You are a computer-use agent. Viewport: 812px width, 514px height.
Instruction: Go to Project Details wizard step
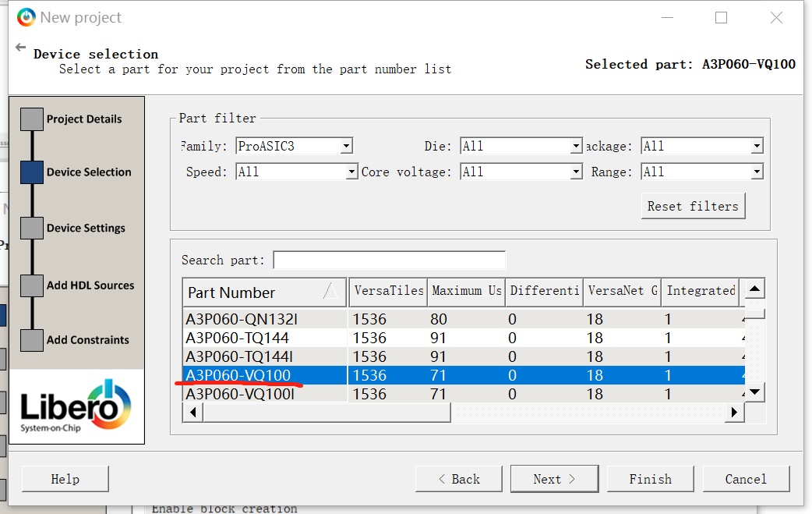pyautogui.click(x=72, y=119)
